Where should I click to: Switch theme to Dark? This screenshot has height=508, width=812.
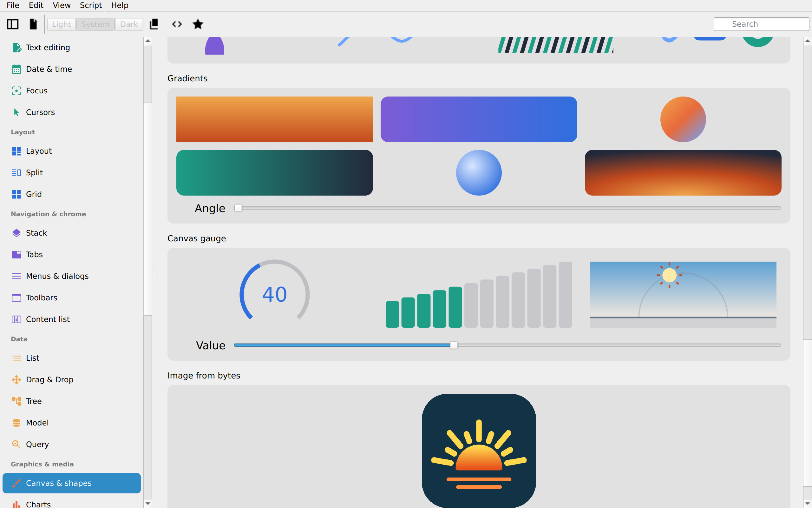pyautogui.click(x=129, y=24)
